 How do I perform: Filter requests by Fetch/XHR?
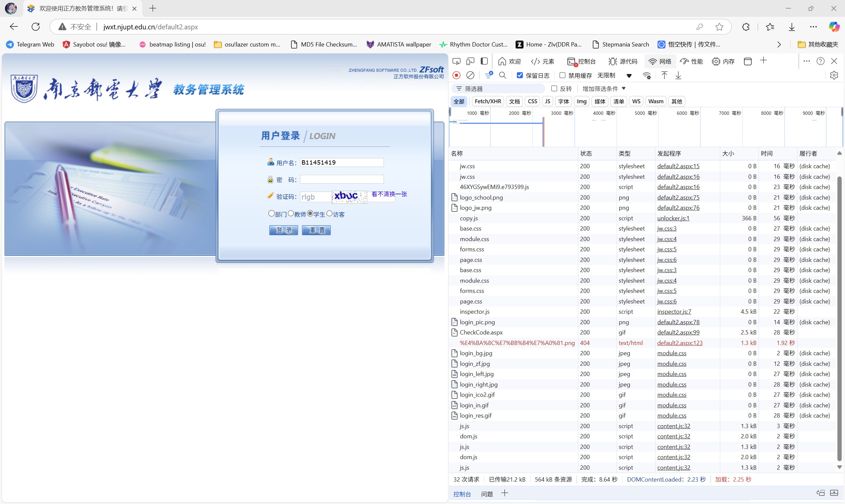click(x=488, y=101)
